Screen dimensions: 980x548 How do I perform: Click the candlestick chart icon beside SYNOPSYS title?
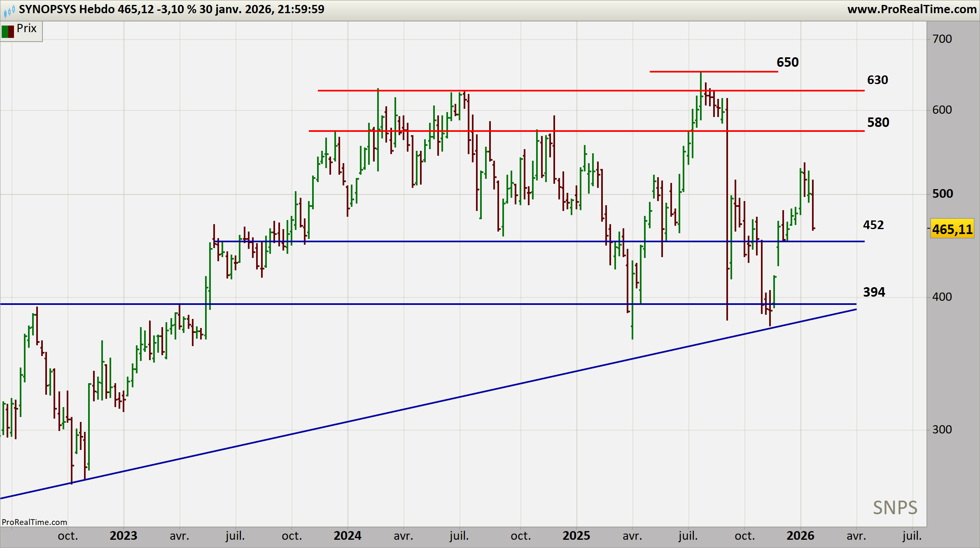[x=9, y=10]
